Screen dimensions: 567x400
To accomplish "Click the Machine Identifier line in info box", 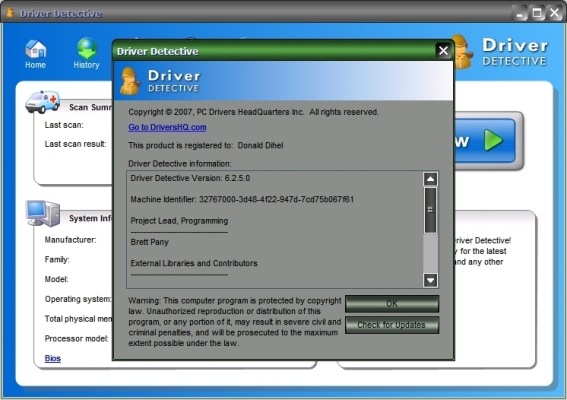I will coord(242,199).
